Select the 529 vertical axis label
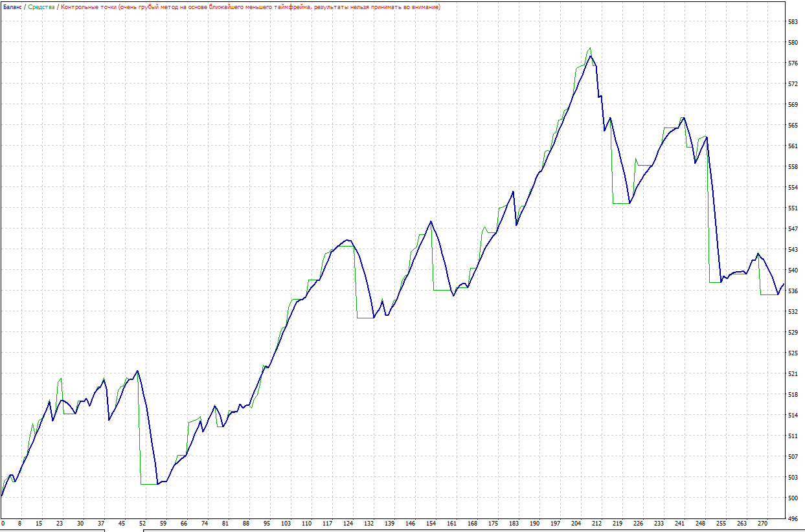This screenshot has height=532, width=805. pos(792,333)
